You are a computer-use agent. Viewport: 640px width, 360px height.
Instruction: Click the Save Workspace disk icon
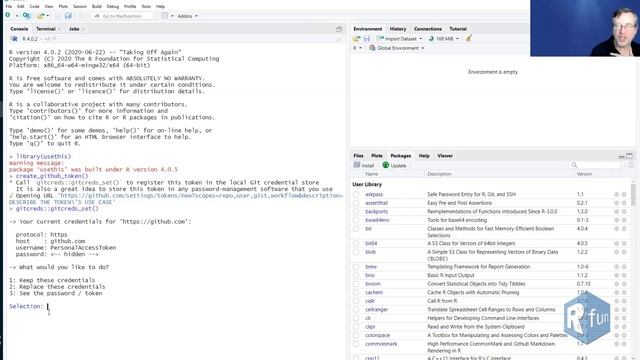coord(367,38)
